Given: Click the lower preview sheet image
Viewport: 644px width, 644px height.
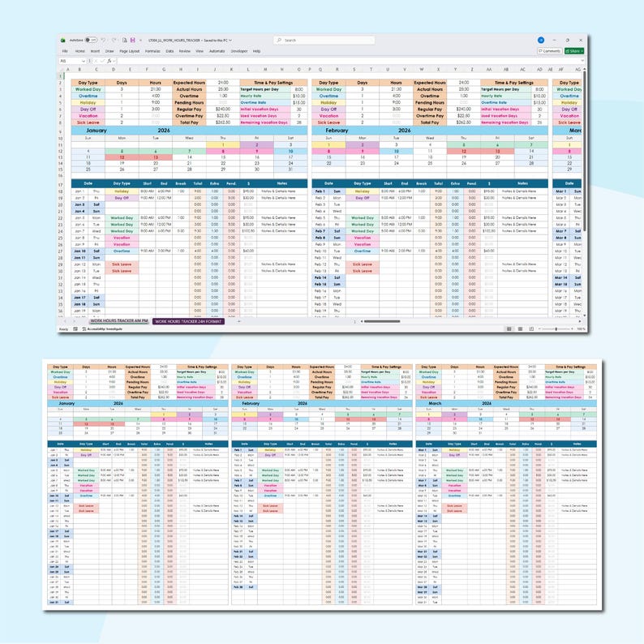Looking at the screenshot, I should pyautogui.click(x=322, y=485).
